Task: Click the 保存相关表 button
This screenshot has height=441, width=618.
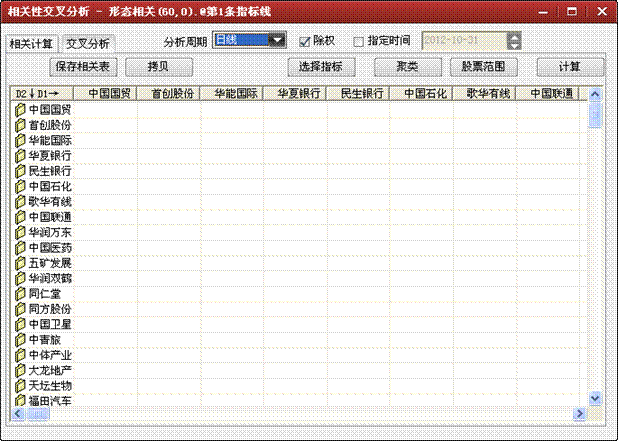Action: click(83, 67)
